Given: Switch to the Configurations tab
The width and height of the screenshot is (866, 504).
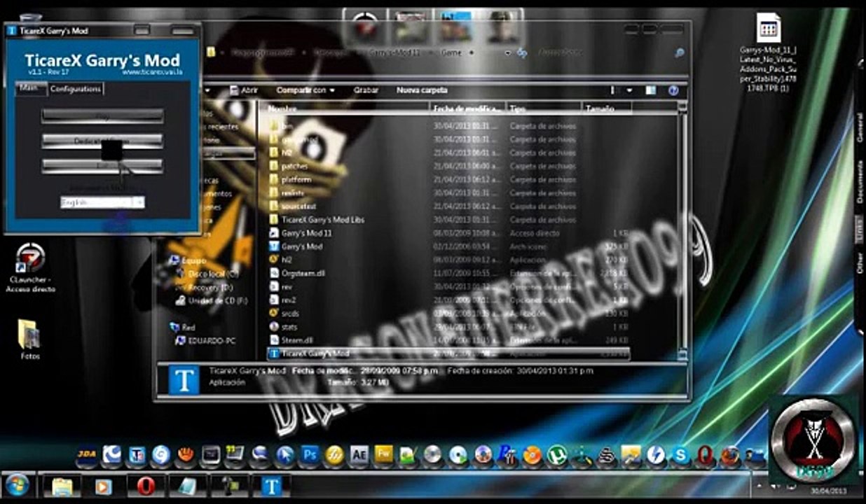Looking at the screenshot, I should point(76,89).
